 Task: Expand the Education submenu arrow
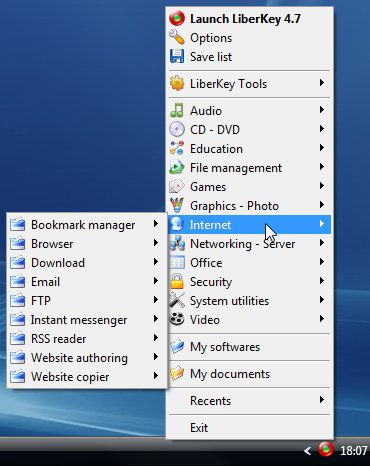point(322,148)
